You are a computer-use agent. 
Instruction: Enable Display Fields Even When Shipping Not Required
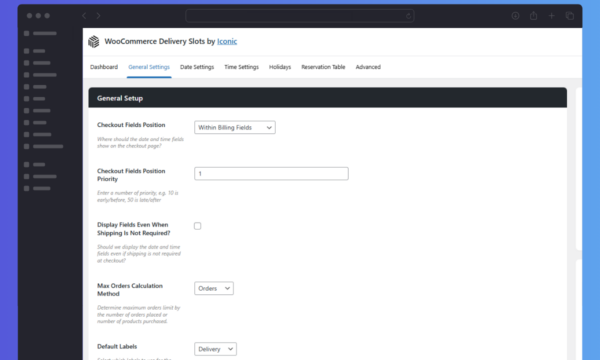pyautogui.click(x=197, y=226)
